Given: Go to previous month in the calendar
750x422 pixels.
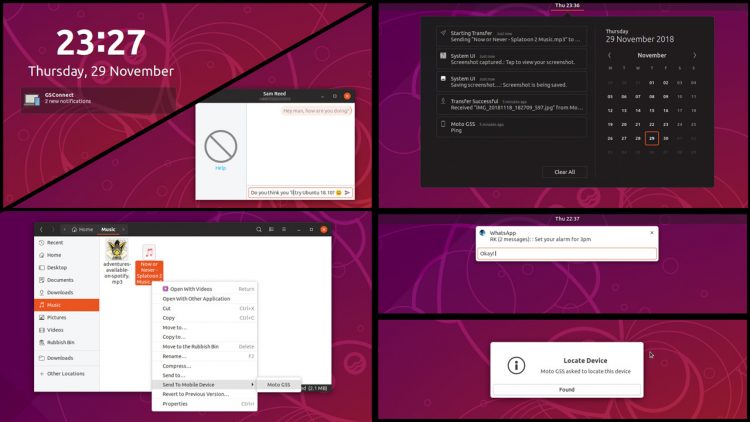Looking at the screenshot, I should (x=609, y=56).
